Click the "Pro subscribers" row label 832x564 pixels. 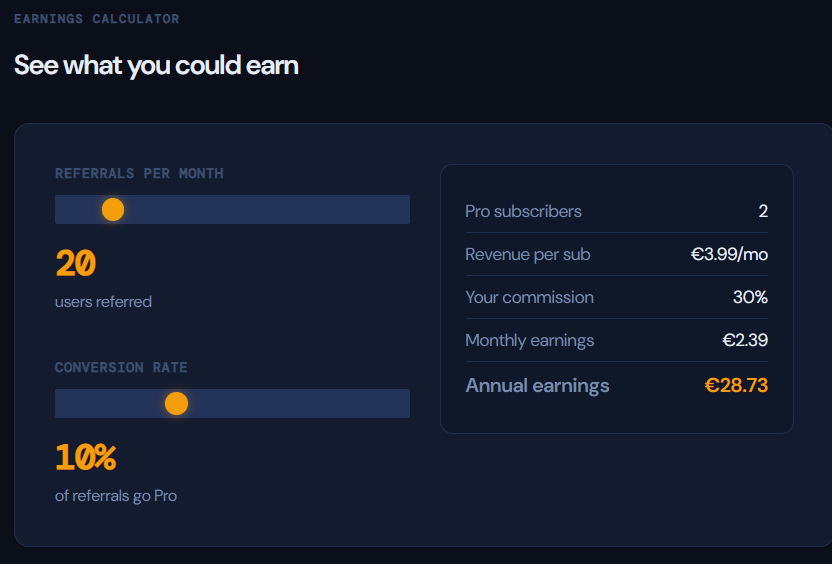coord(523,211)
